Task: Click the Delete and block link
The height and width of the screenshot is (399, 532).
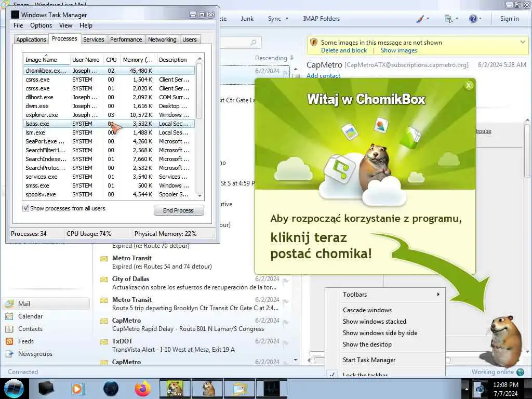Action: 344,50
